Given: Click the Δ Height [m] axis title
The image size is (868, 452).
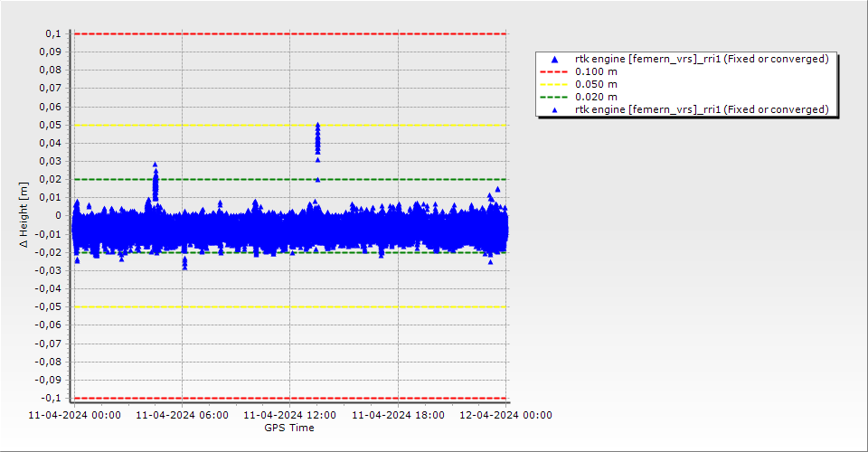Looking at the screenshot, I should point(24,215).
